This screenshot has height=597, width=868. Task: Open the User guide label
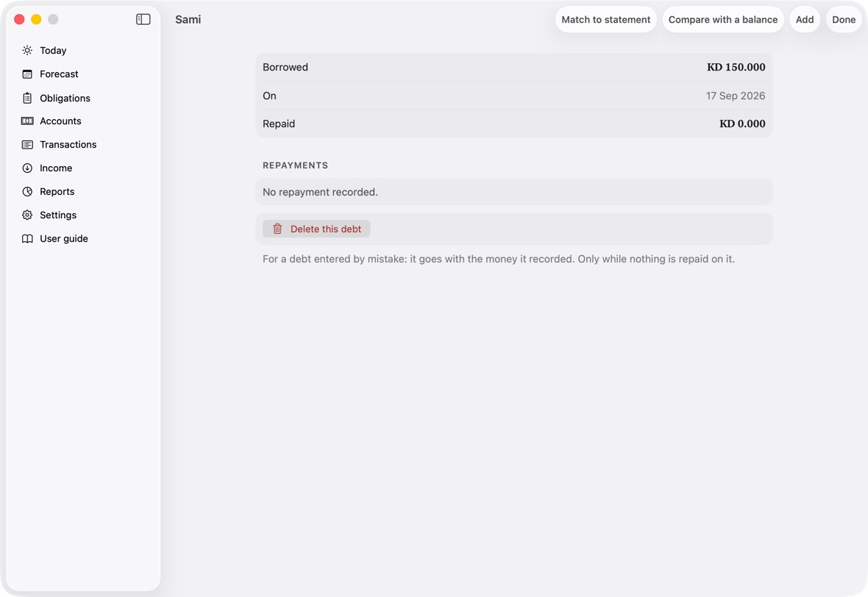coord(64,238)
